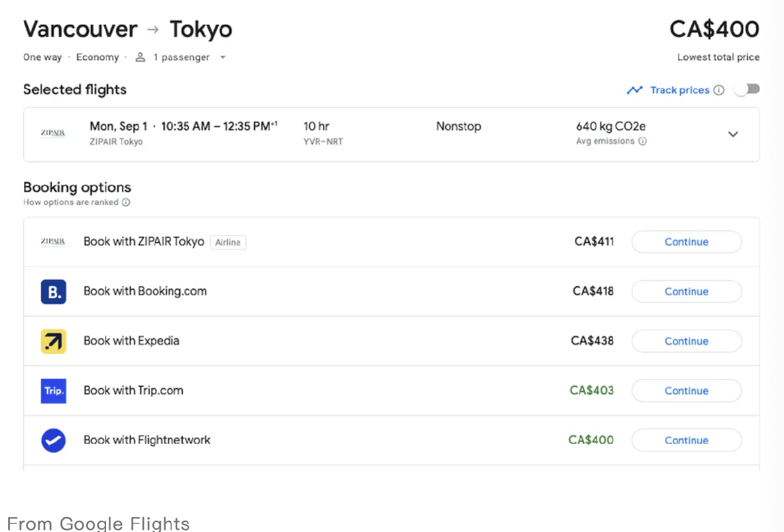
Task: Click the Flightnetwork checkmark logo icon
Action: point(53,440)
